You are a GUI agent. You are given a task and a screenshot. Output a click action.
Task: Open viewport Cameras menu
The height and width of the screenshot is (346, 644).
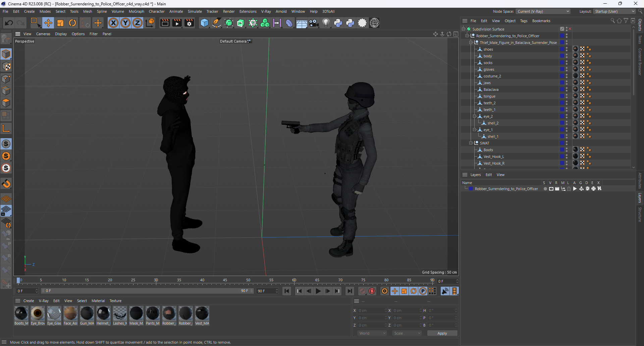(x=43, y=34)
